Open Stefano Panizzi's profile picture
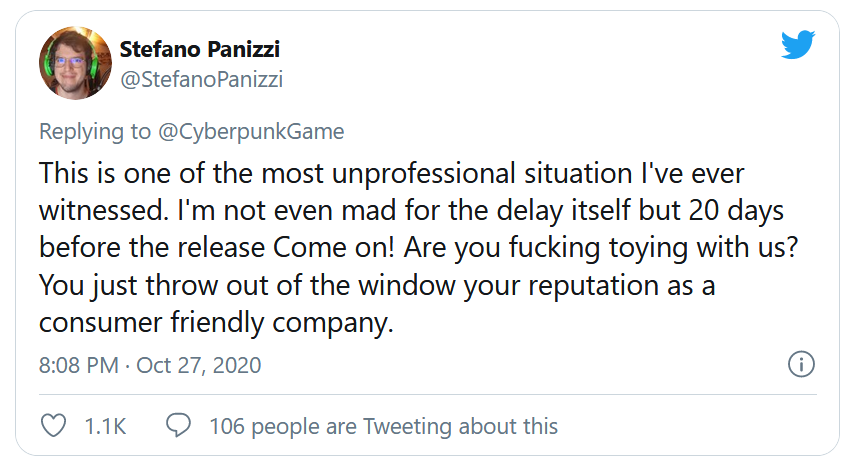 tap(73, 62)
